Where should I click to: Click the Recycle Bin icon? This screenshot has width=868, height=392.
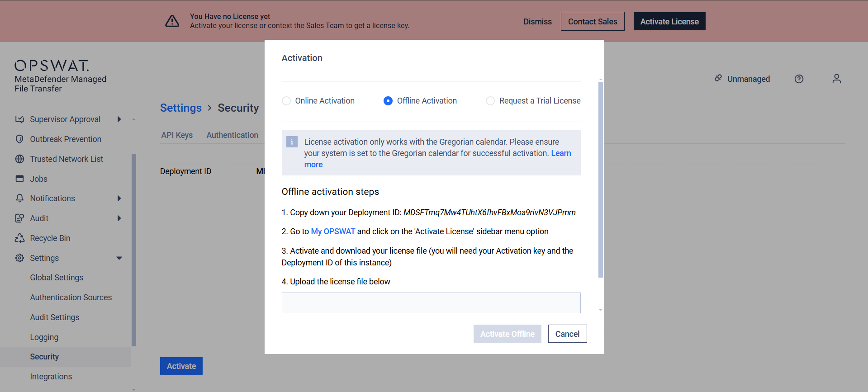pos(19,238)
